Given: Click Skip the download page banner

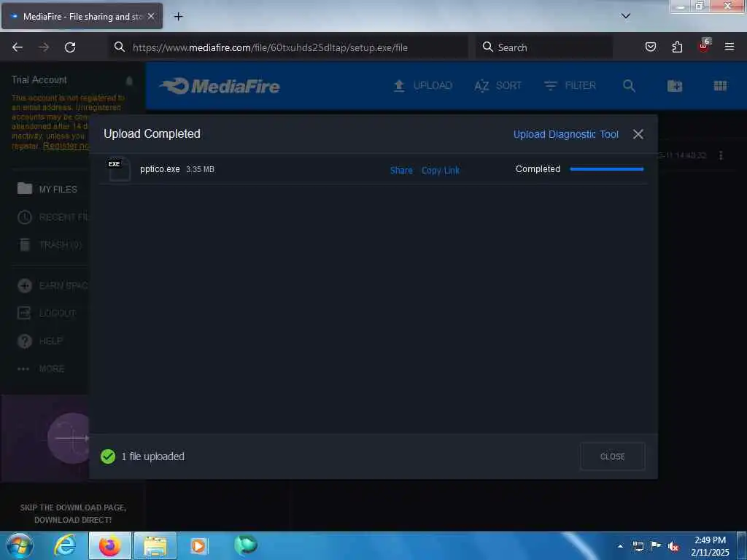Looking at the screenshot, I should pyautogui.click(x=73, y=513).
